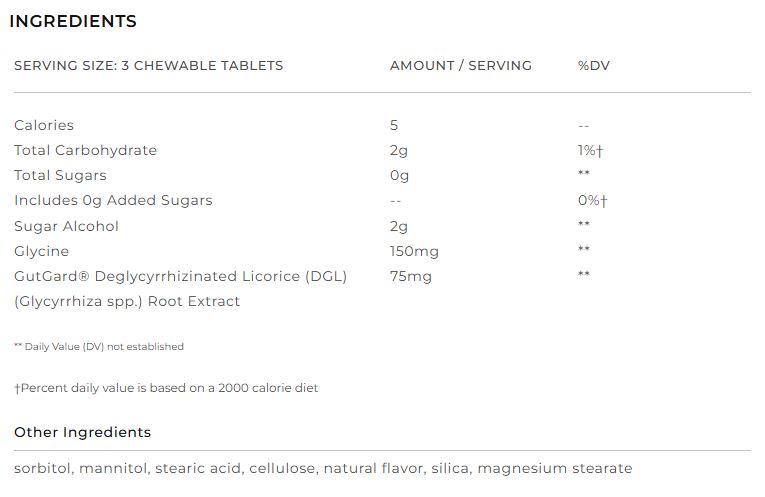Click the Total Sugars label
Screen dimensions: 765x497
tap(60, 176)
